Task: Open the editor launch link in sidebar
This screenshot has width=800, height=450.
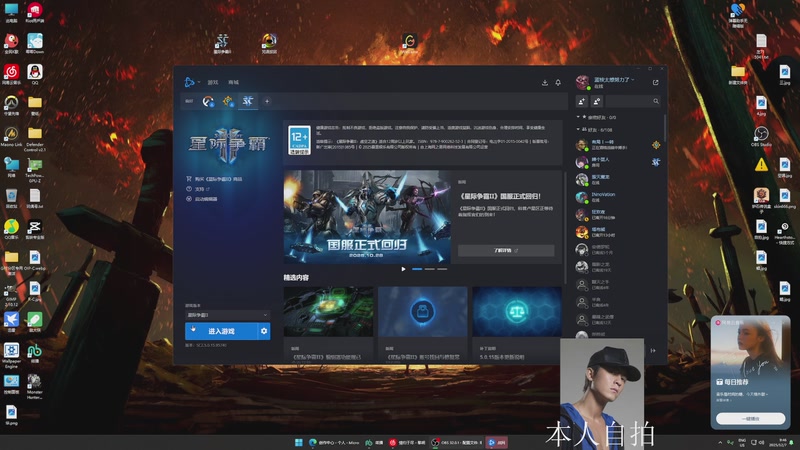Action: [x=202, y=199]
